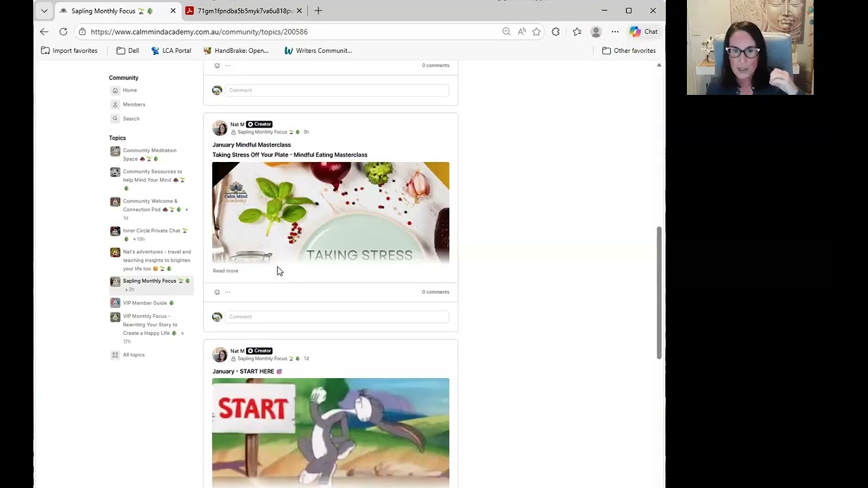Open the tab list chevron at top left
868x488 pixels.
click(44, 11)
